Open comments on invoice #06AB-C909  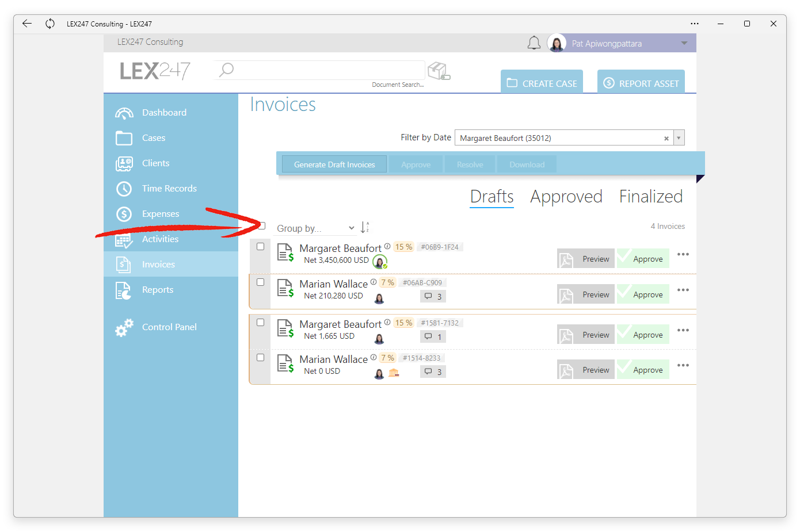click(x=433, y=297)
